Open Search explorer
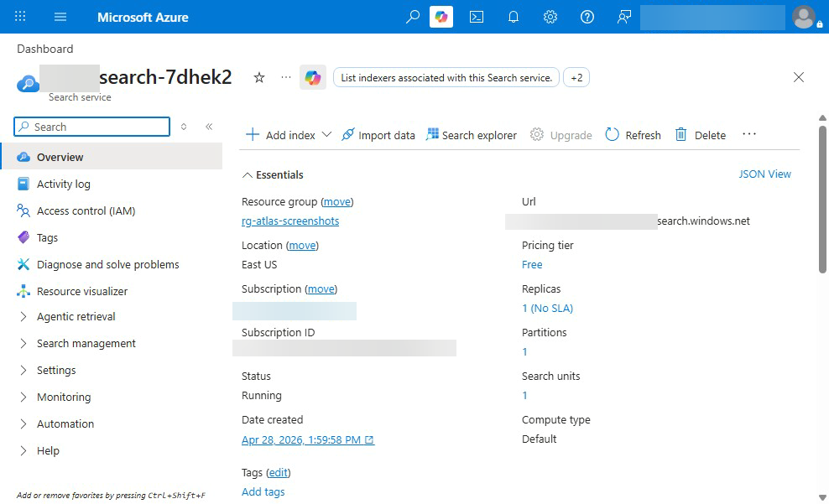 point(471,135)
